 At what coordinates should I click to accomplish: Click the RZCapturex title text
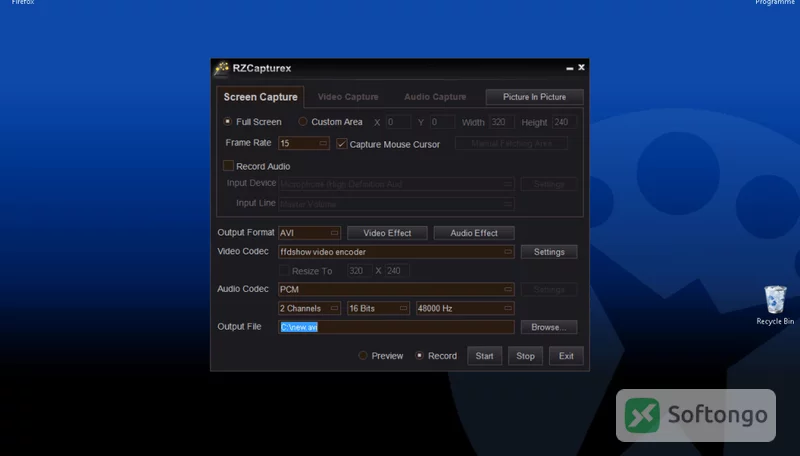262,68
